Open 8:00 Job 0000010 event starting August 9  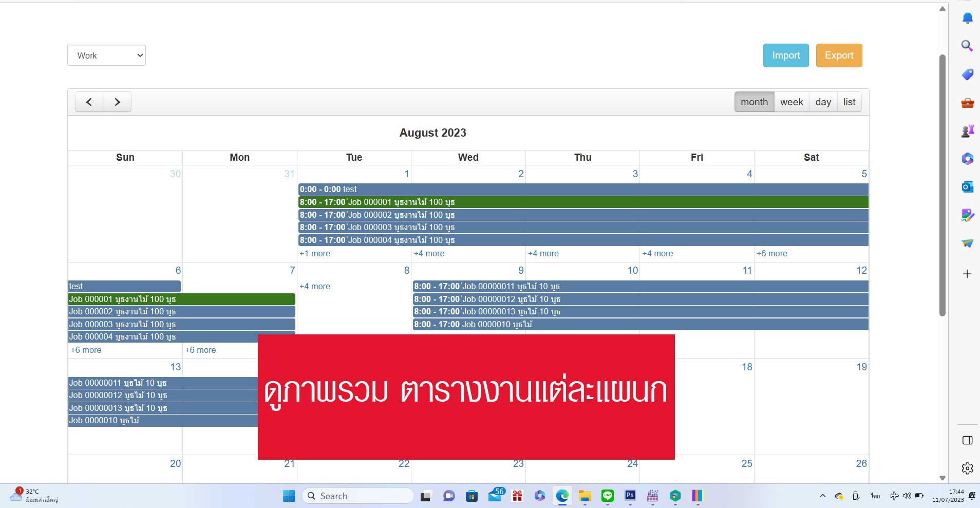pyautogui.click(x=640, y=324)
